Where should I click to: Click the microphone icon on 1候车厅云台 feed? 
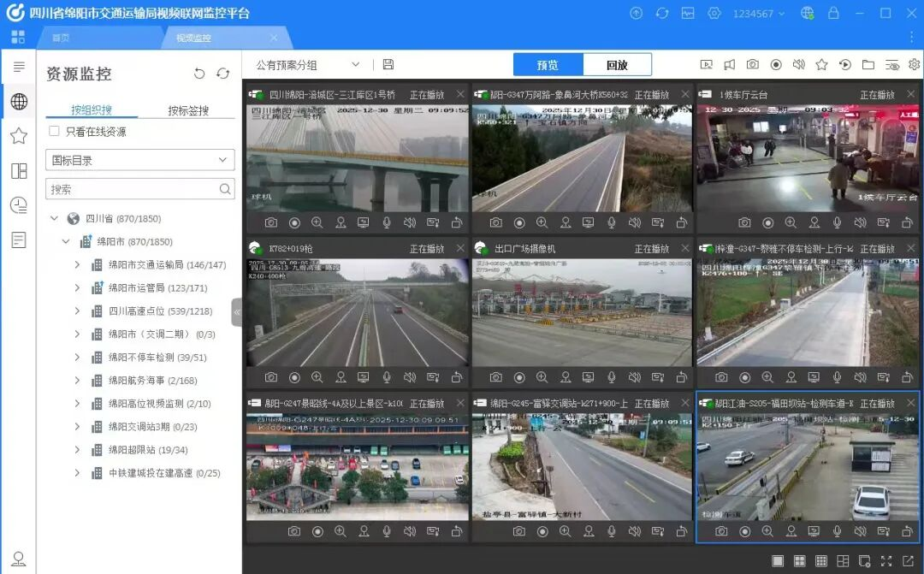pyautogui.click(x=837, y=222)
